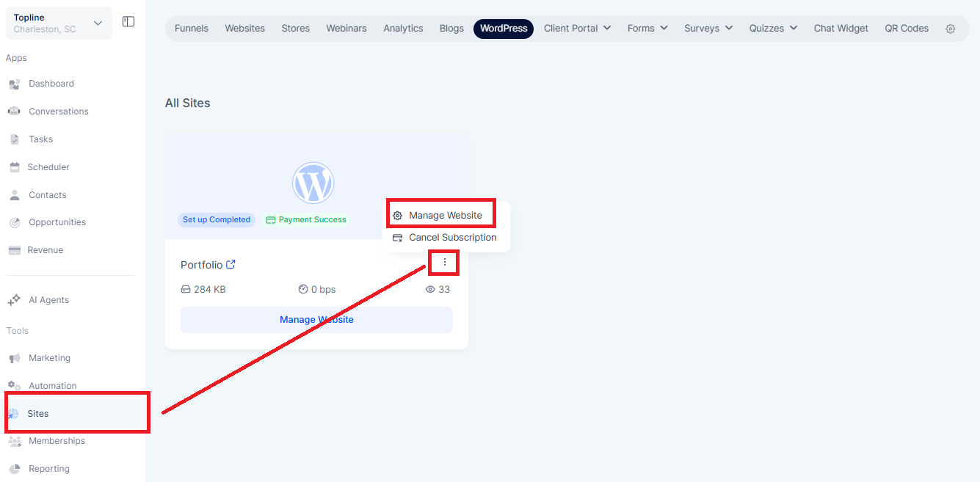Switch to the Webinars tab

pos(346,29)
